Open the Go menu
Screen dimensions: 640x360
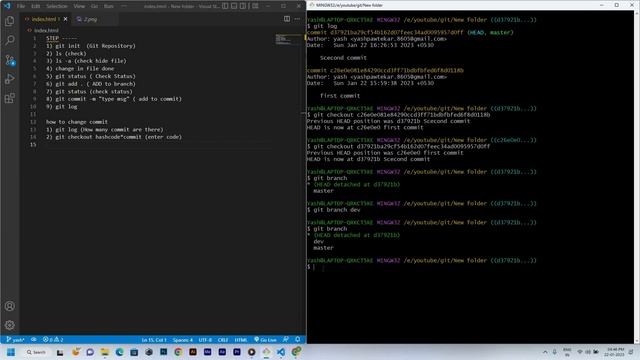click(x=94, y=6)
